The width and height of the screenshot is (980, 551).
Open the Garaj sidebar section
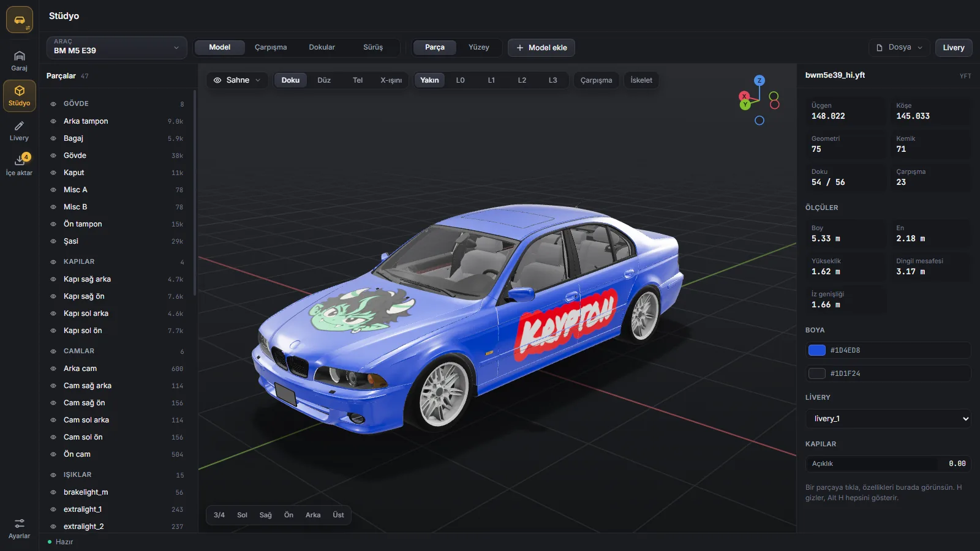click(19, 61)
